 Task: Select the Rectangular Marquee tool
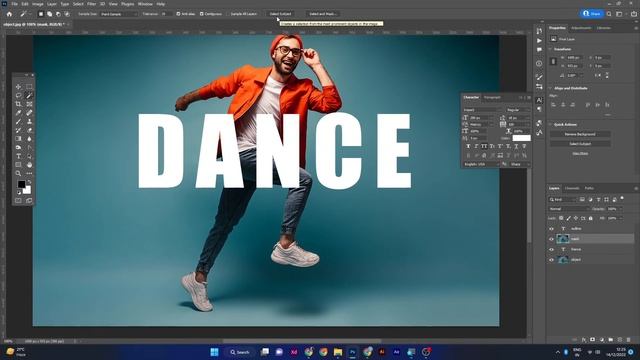(x=29, y=87)
